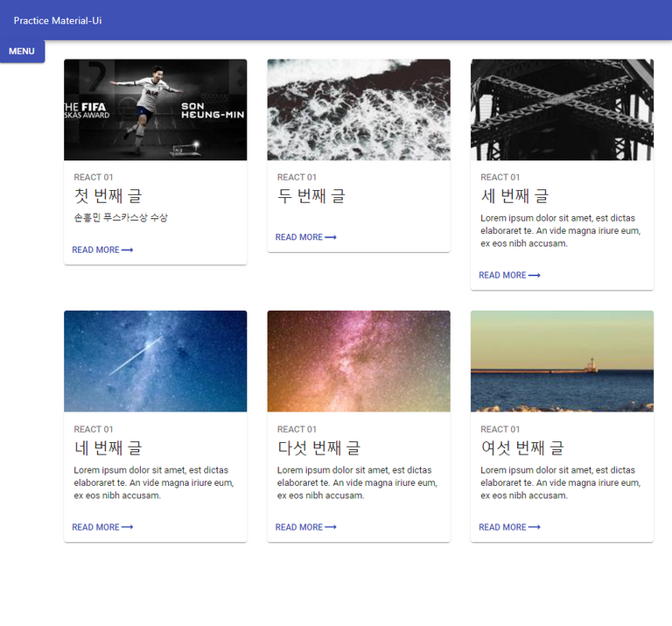
Task: Open the steel bridge structure image
Action: [563, 109]
